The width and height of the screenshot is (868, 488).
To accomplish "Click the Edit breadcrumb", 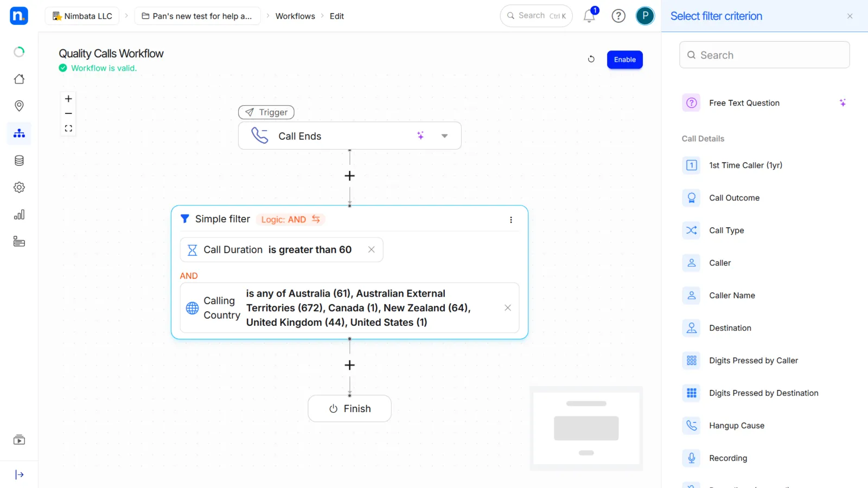I will (337, 16).
